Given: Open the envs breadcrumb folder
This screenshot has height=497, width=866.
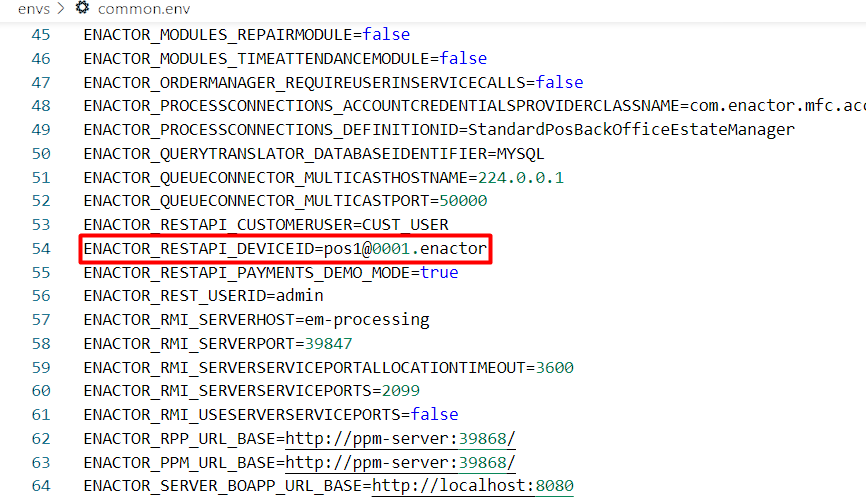Looking at the screenshot, I should (x=34, y=9).
